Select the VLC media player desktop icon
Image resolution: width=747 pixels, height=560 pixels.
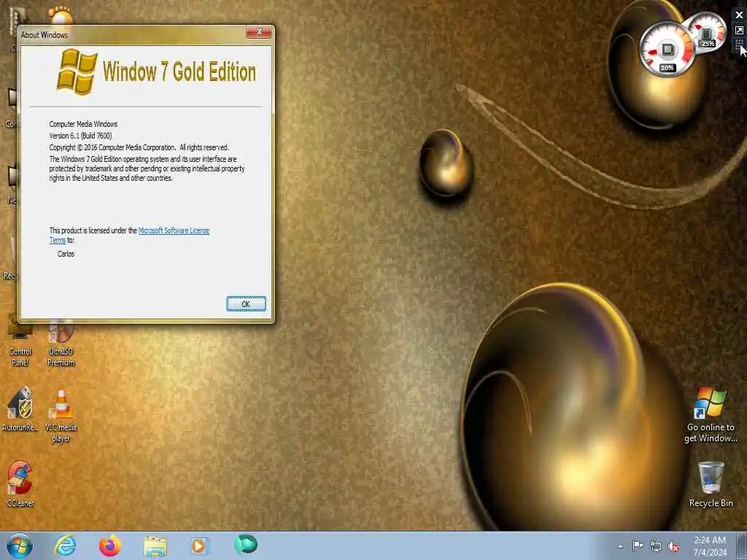click(x=61, y=416)
